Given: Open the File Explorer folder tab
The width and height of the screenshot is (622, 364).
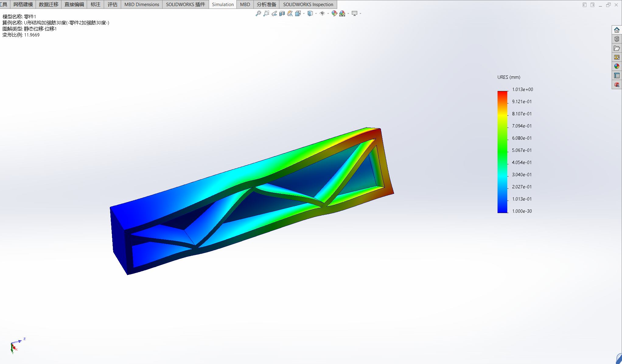Looking at the screenshot, I should click(x=617, y=48).
